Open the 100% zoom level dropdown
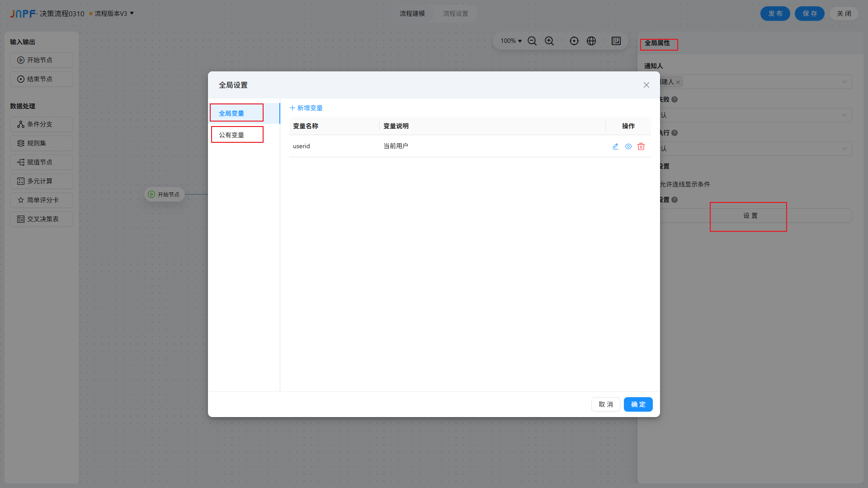This screenshot has width=868, height=488. [511, 41]
